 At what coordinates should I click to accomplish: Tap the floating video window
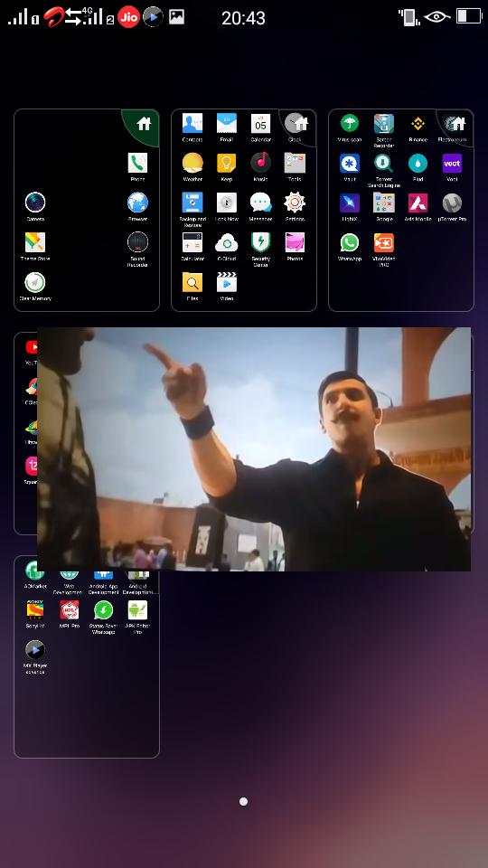[x=254, y=449]
